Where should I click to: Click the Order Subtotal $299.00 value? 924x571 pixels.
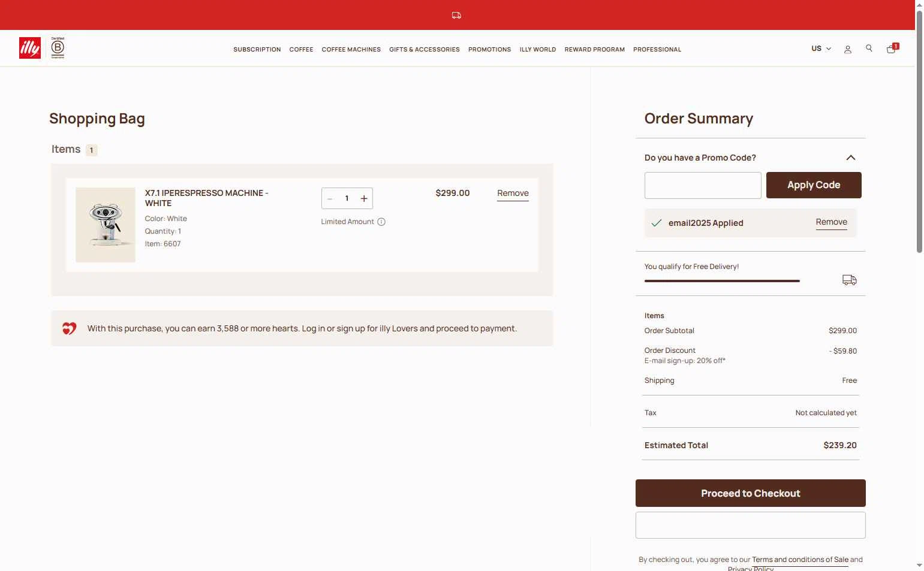pos(842,331)
